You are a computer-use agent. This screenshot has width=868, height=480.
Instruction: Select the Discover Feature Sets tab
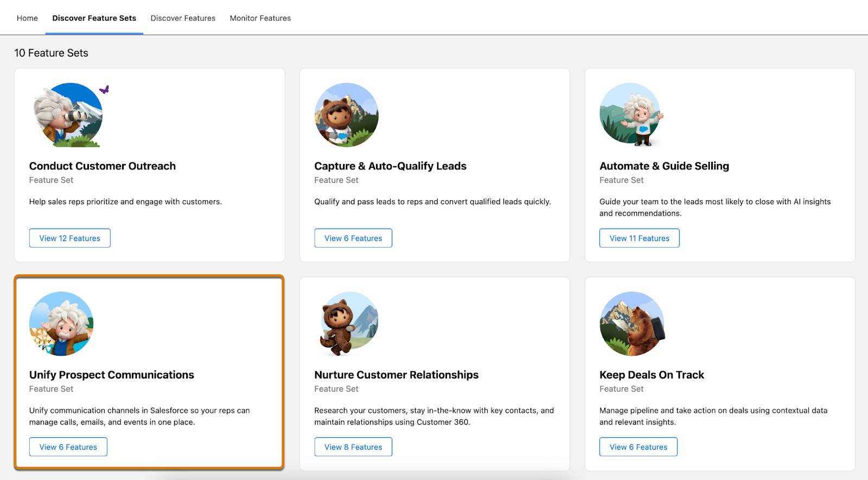[x=94, y=17]
